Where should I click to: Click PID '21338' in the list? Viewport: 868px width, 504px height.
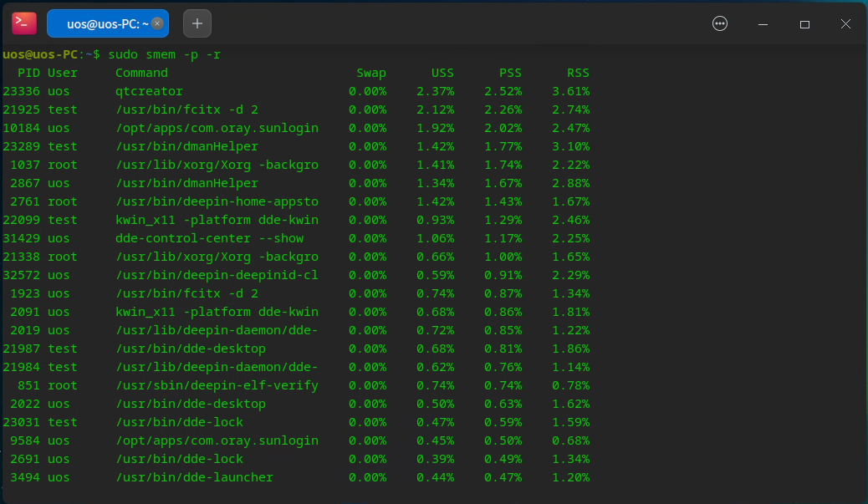(21, 257)
